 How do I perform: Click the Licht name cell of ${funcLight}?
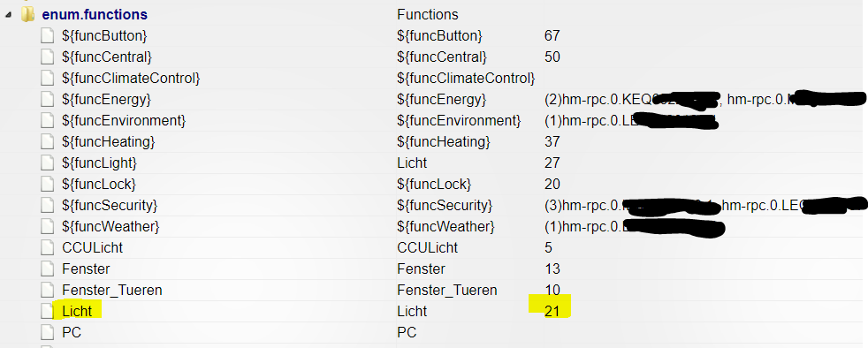[412, 163]
